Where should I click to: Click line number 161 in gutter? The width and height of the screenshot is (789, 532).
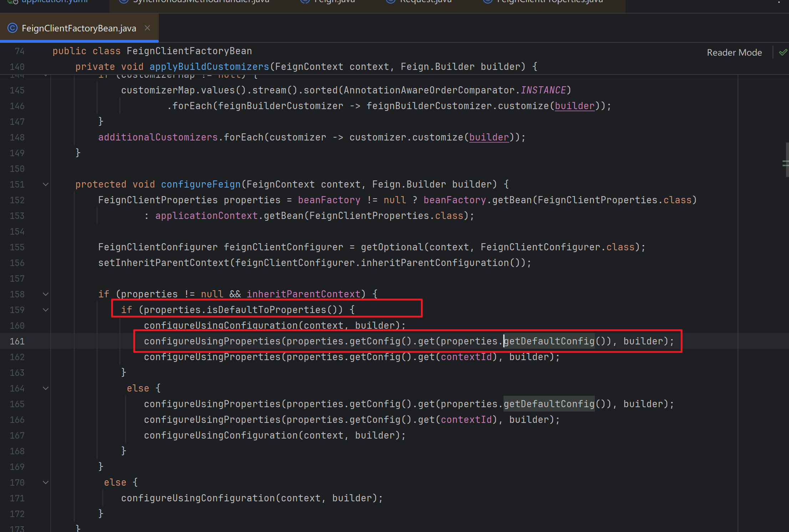point(17,341)
